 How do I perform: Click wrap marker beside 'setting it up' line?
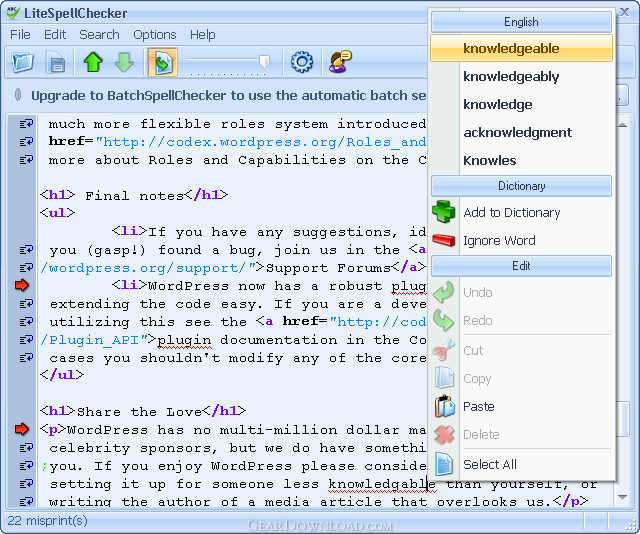click(26, 483)
